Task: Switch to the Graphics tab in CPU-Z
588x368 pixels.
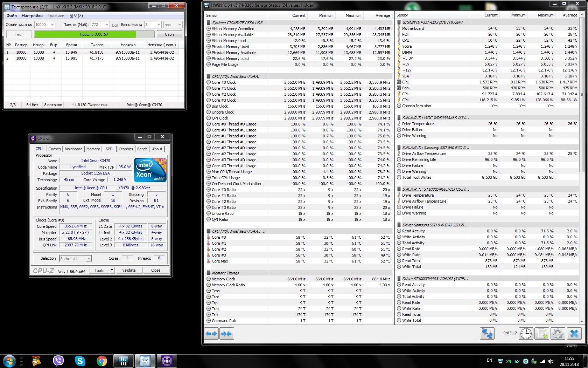Action: [x=126, y=149]
